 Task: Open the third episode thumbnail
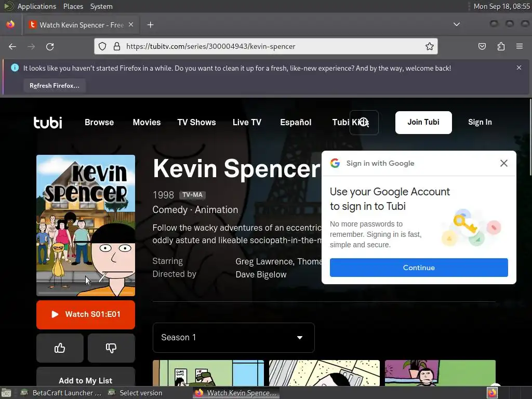pos(440,373)
